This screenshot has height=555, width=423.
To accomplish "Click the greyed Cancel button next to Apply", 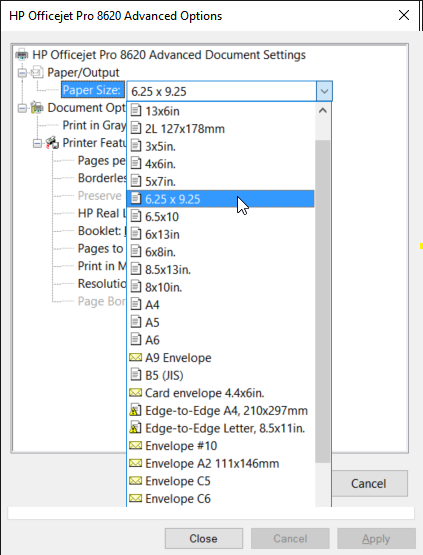I will click(x=290, y=538).
